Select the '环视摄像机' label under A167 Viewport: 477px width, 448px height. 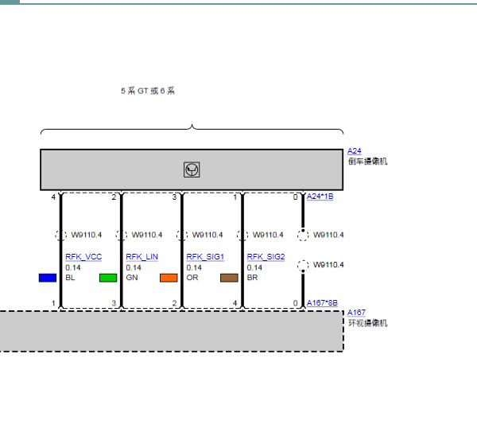point(368,323)
